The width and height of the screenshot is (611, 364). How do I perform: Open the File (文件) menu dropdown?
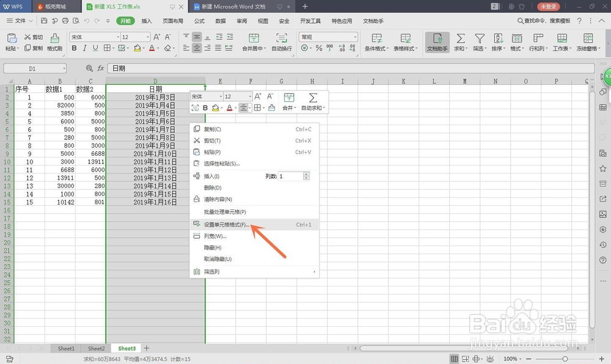tap(20, 21)
